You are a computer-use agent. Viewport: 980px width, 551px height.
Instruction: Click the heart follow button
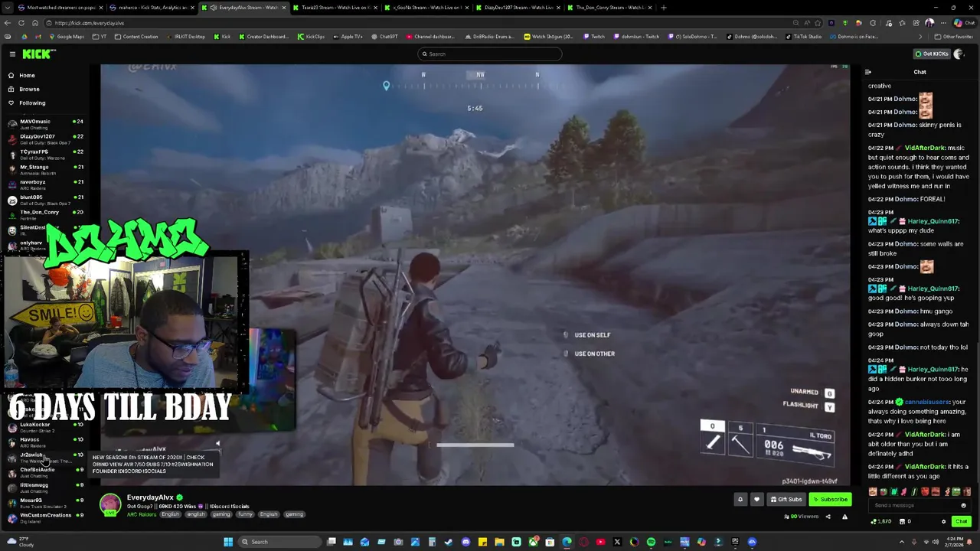point(756,500)
